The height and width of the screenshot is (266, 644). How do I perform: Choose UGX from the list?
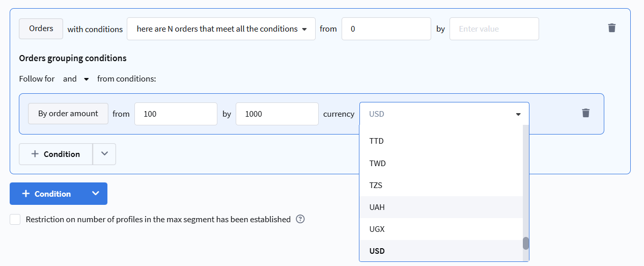(x=377, y=229)
